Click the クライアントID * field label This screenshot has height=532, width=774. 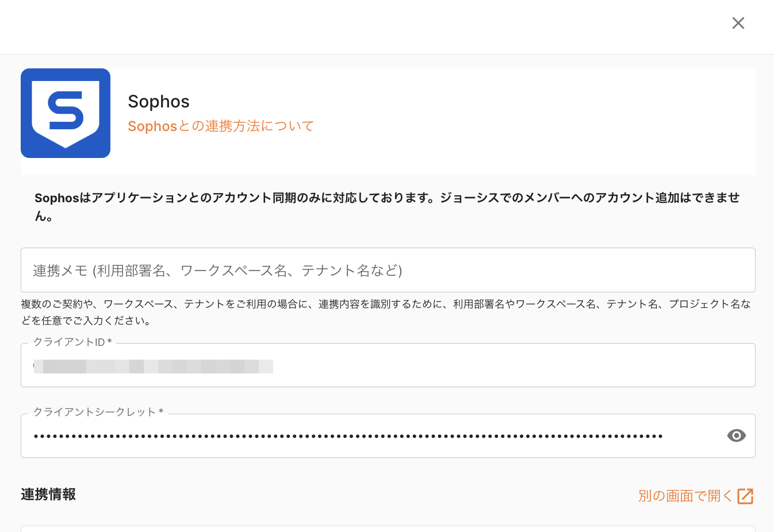tap(72, 342)
